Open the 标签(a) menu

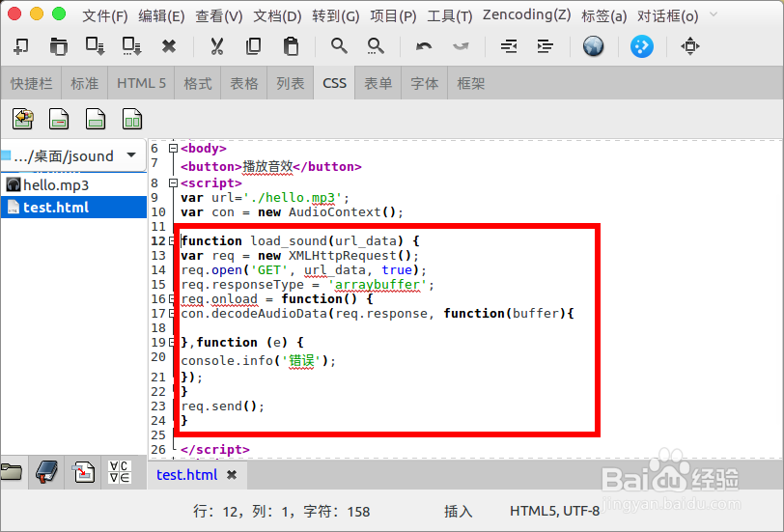pyautogui.click(x=604, y=16)
